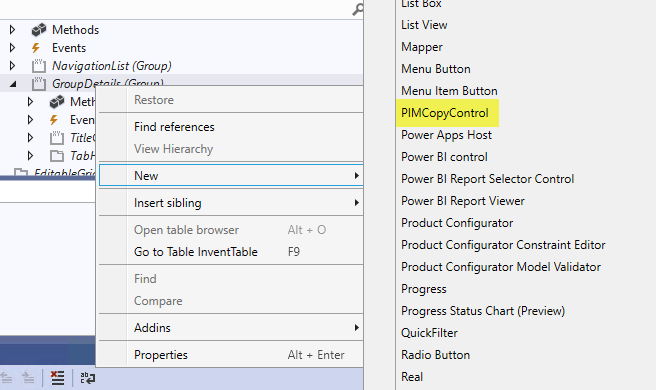Click the red delete rows toolbar icon
The width and height of the screenshot is (656, 390).
pos(57,378)
